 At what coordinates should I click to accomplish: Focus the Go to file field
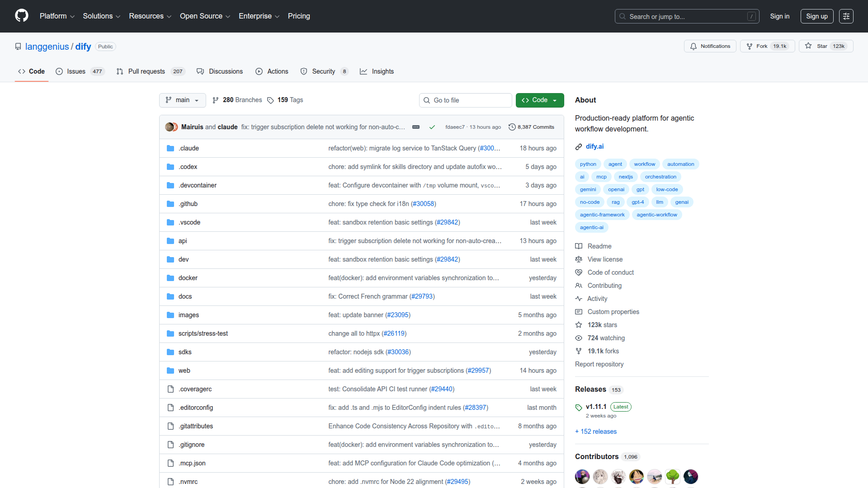coord(466,100)
